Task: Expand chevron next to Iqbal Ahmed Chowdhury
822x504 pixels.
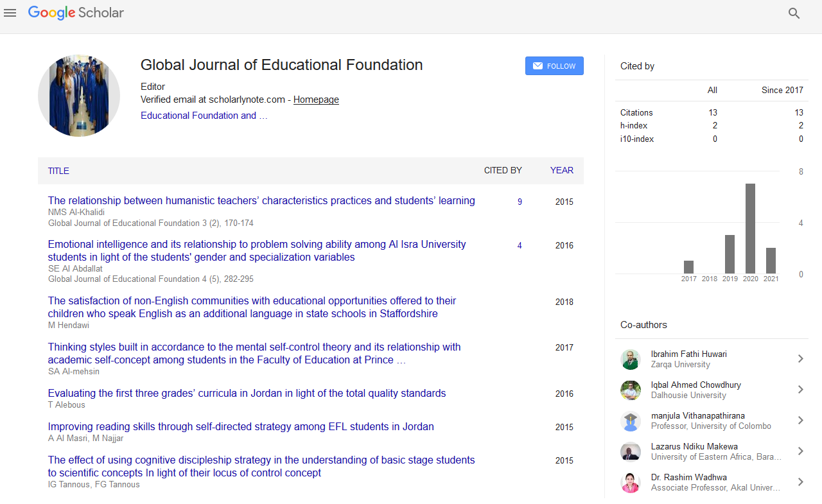Action: (x=800, y=390)
